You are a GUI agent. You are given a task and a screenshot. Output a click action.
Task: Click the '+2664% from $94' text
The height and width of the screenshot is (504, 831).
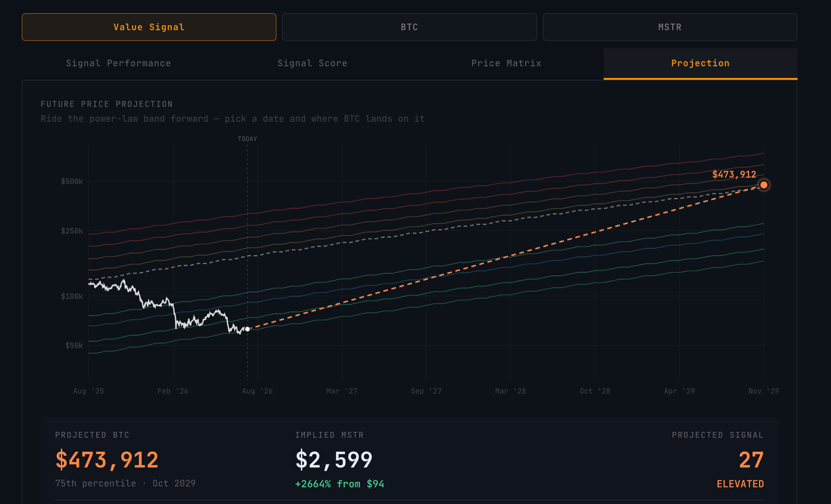(340, 484)
